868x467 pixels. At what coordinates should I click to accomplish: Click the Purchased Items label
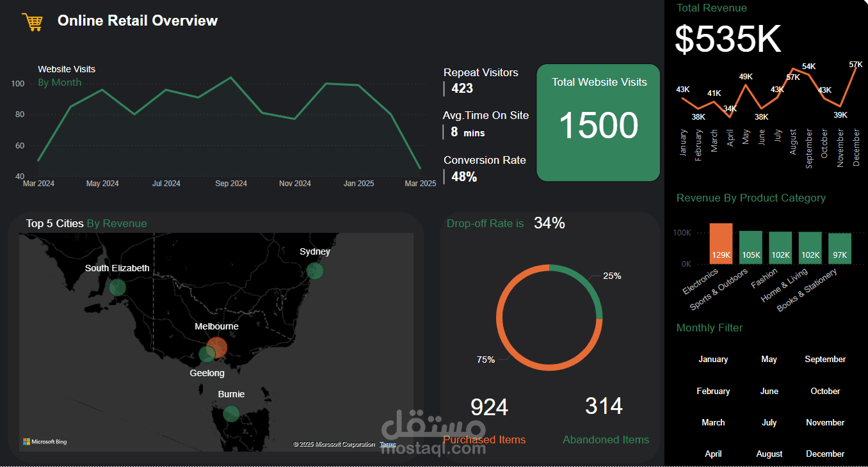point(484,439)
